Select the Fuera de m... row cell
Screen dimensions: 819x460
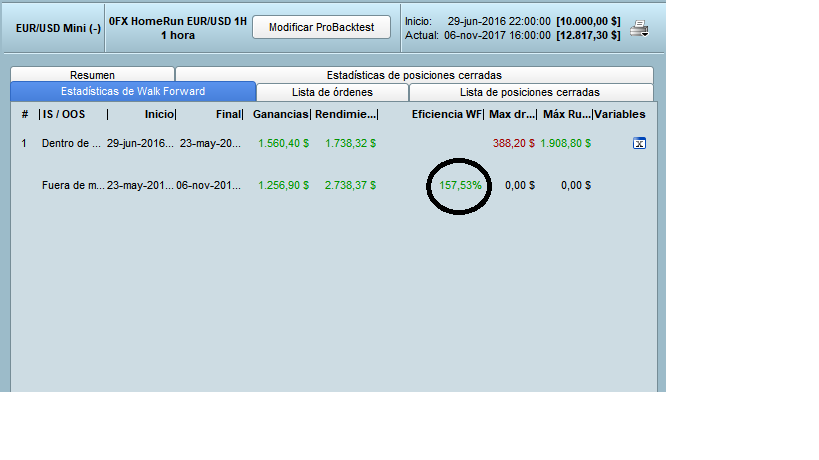(x=73, y=185)
